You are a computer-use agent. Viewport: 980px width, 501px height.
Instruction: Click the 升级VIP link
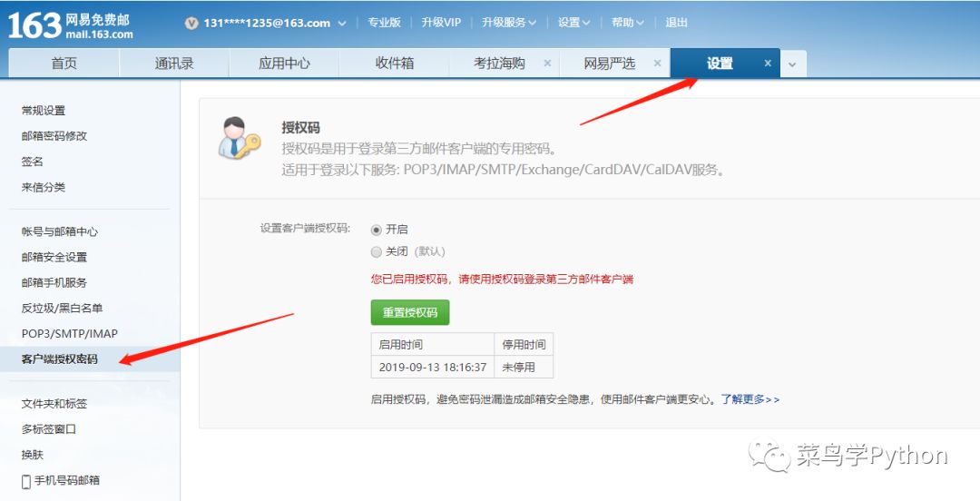pos(441,23)
